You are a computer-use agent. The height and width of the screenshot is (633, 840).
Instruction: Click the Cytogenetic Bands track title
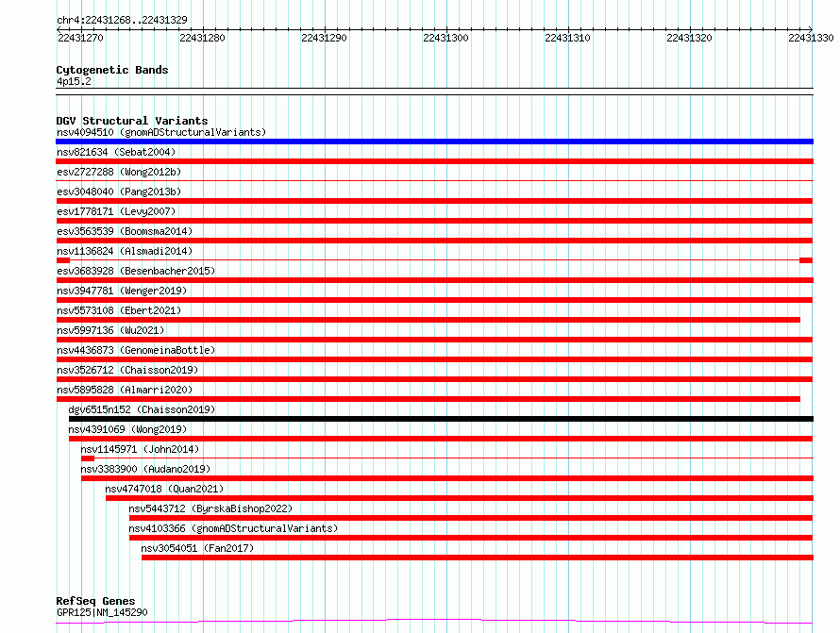[112, 70]
